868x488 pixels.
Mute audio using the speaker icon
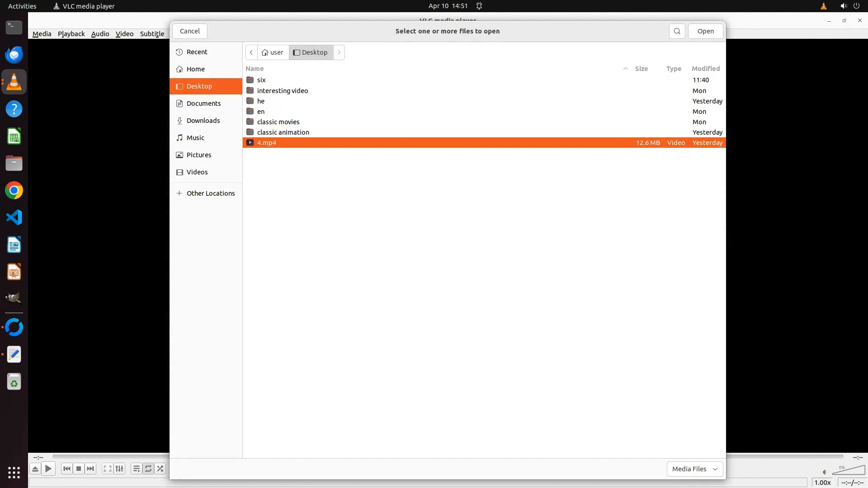pos(825,472)
